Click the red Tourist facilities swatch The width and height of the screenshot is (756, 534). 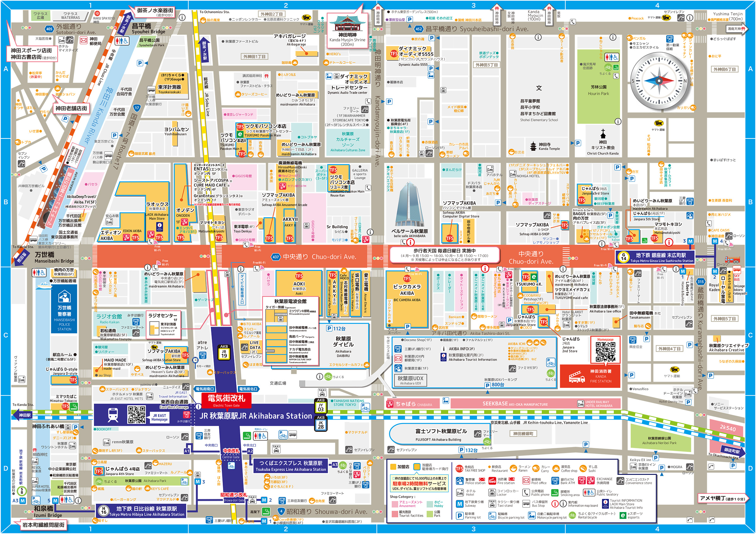tap(394, 513)
